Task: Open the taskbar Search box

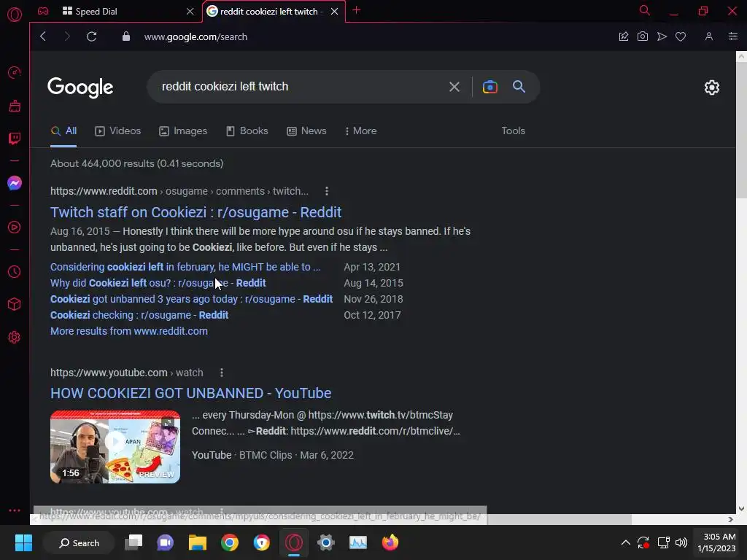Action: 79,542
